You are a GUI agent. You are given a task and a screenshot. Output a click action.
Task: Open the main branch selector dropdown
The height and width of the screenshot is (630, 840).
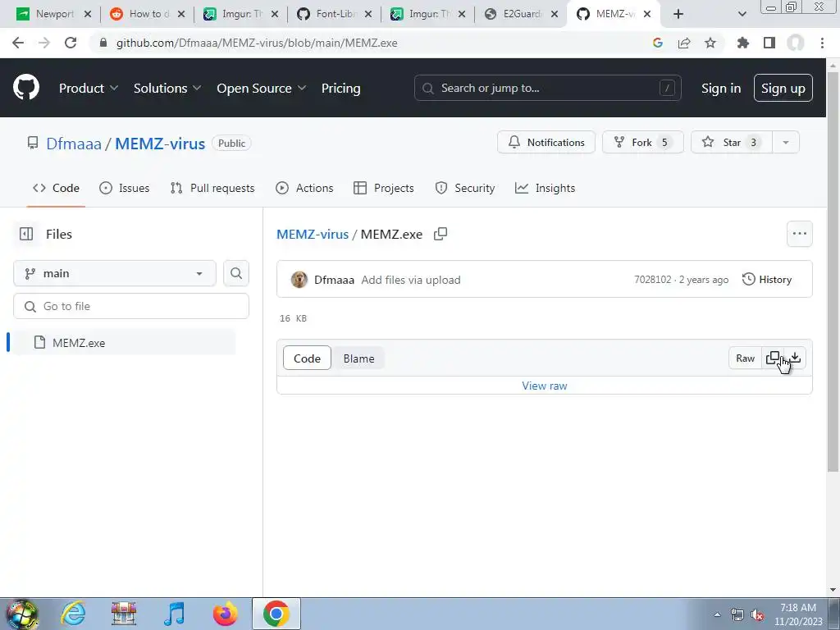[x=115, y=273]
